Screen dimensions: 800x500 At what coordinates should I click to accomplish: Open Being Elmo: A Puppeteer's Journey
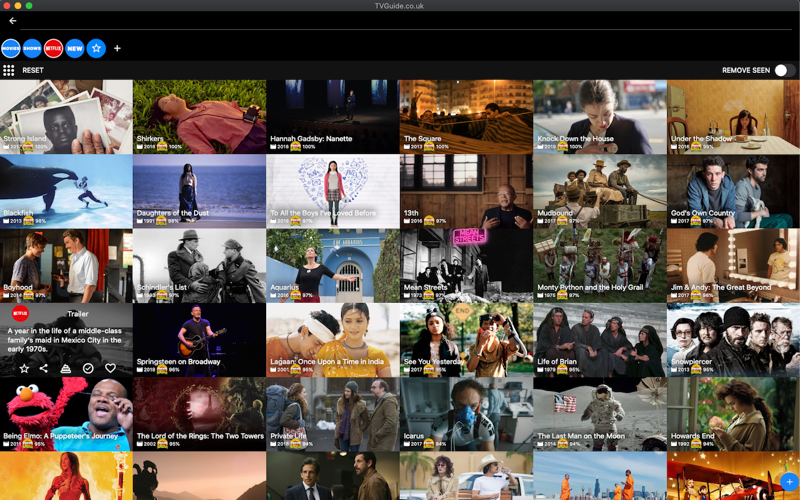tap(66, 414)
